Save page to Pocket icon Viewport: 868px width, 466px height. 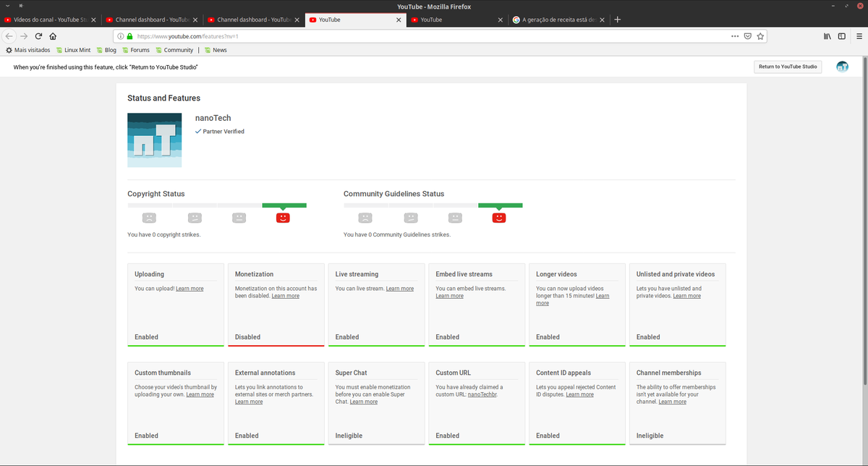click(748, 35)
